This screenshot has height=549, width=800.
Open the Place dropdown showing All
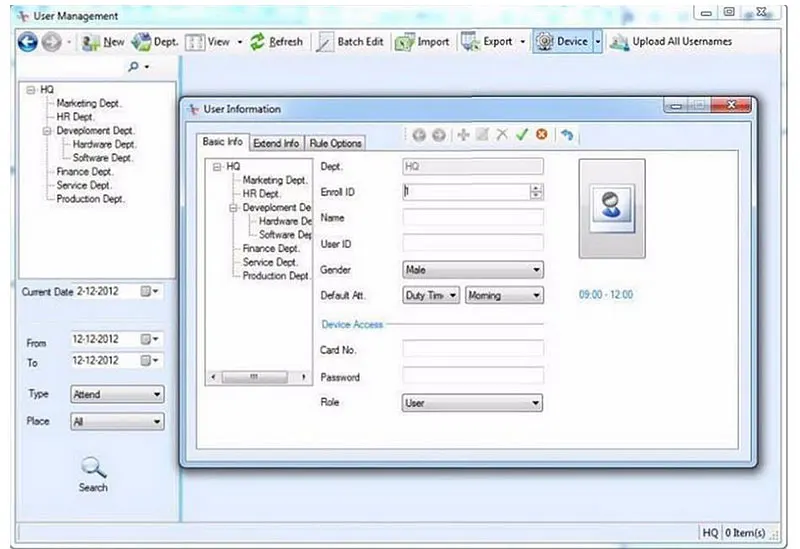[x=117, y=421]
